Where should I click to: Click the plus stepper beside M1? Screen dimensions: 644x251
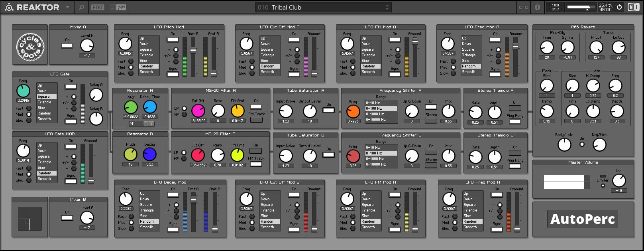coord(151,124)
